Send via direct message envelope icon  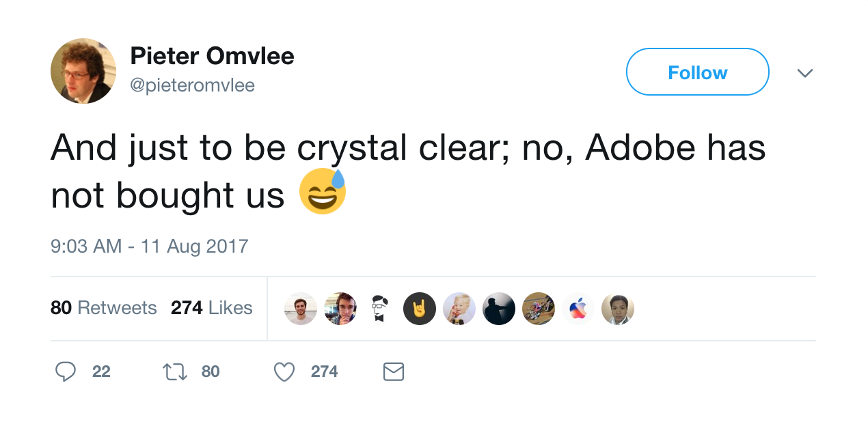click(x=394, y=371)
